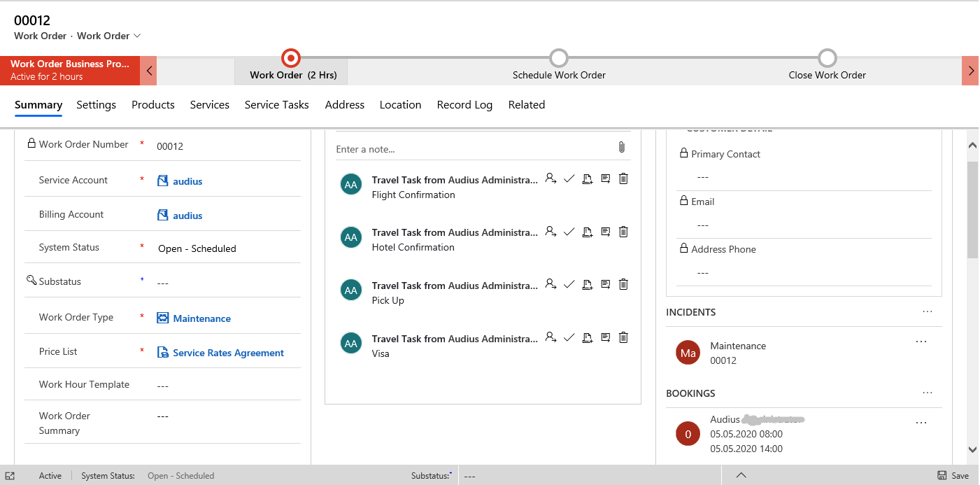Open the Flight Confirmation task record icon
The image size is (980, 485).
[605, 179]
